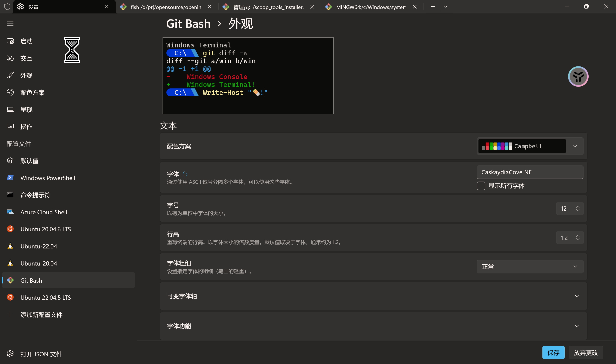Close the 设置 settings tab

tap(107, 7)
